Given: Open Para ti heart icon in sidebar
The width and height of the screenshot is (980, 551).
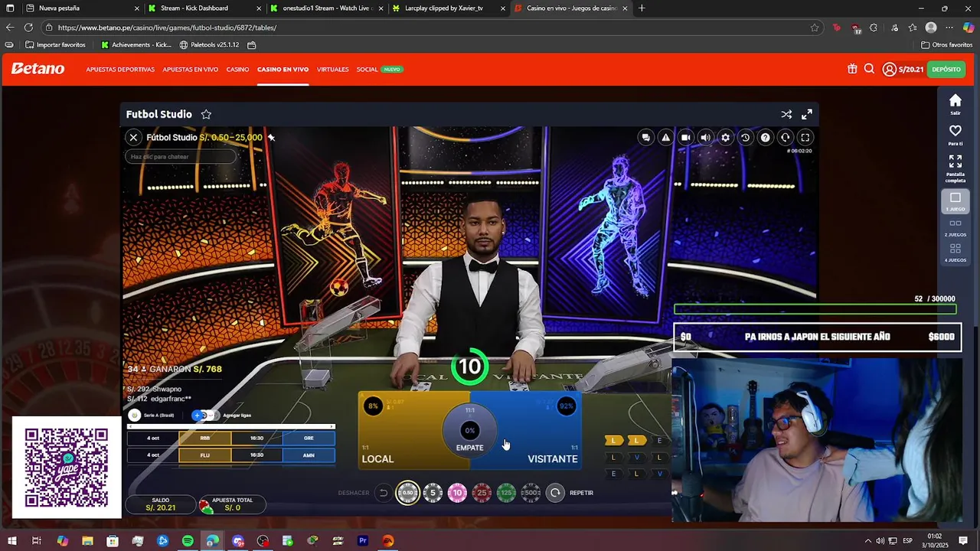Looking at the screenshot, I should tap(955, 135).
